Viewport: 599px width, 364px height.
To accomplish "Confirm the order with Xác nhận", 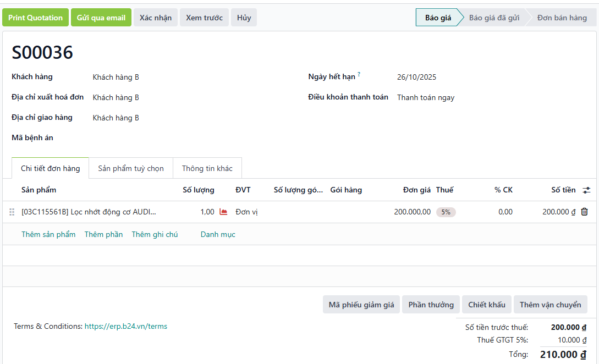I will click(x=155, y=18).
